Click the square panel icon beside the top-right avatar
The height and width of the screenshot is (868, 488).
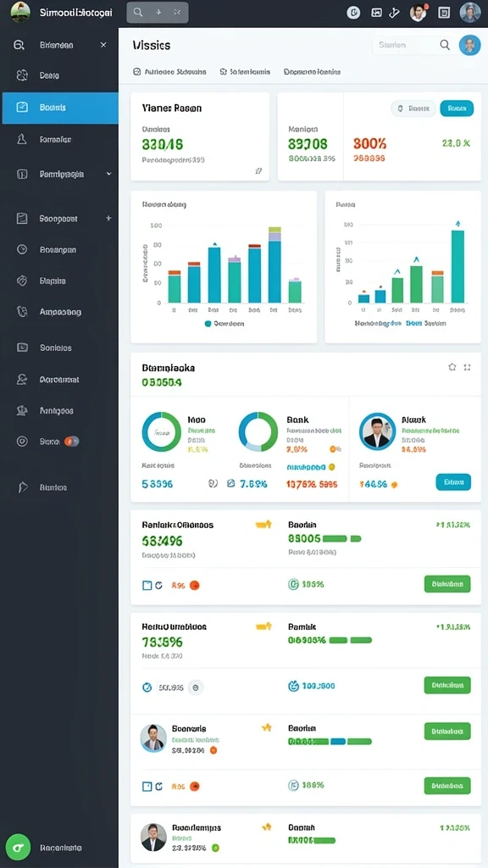pos(444,12)
